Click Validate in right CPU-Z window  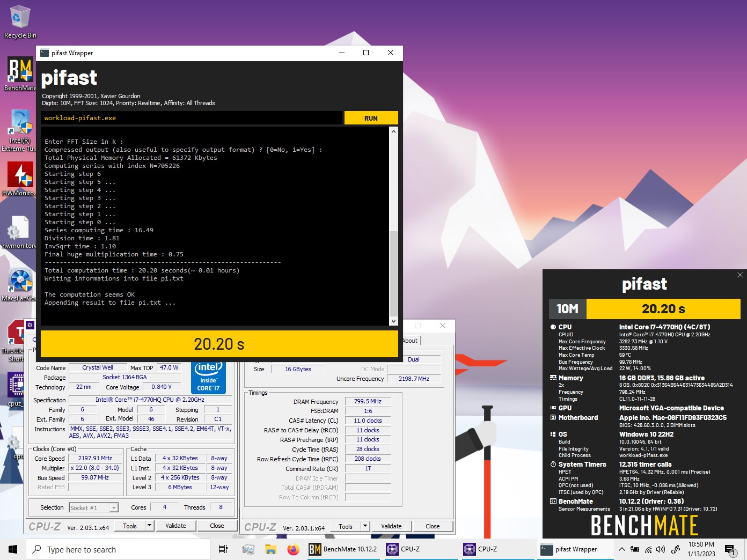[391, 526]
